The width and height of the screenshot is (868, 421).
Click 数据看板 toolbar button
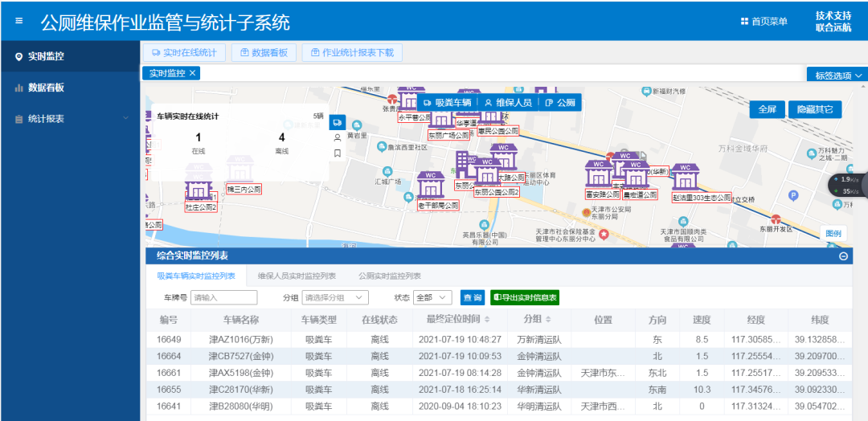(264, 52)
